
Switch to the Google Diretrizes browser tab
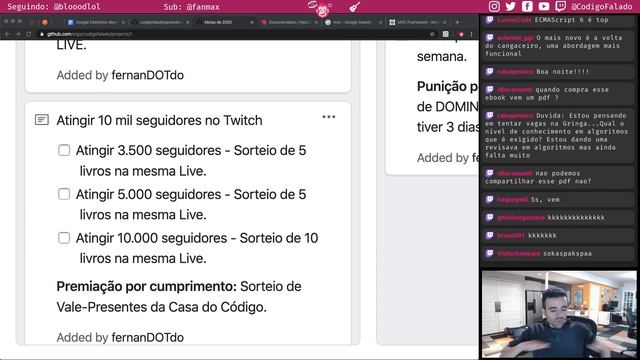[x=96, y=22]
